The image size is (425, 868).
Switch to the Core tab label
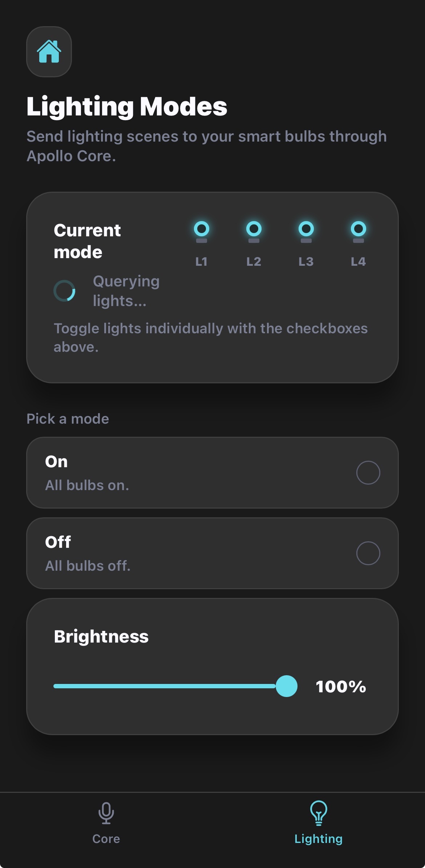[x=106, y=839]
